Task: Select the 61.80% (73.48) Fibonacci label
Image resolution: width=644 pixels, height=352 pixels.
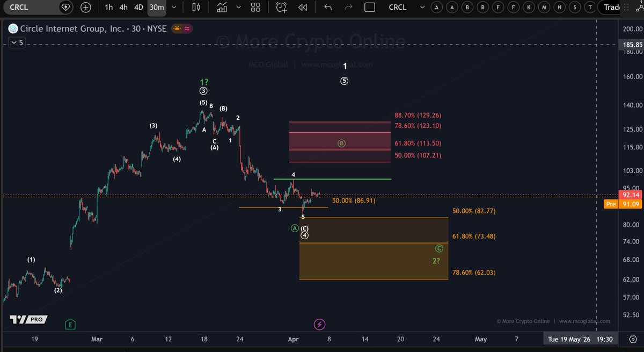Action: (x=474, y=236)
